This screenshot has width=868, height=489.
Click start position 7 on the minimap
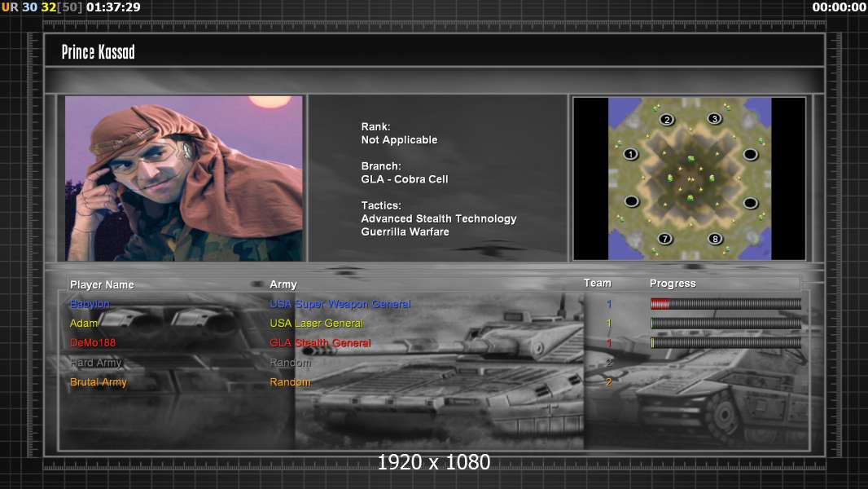click(x=664, y=238)
